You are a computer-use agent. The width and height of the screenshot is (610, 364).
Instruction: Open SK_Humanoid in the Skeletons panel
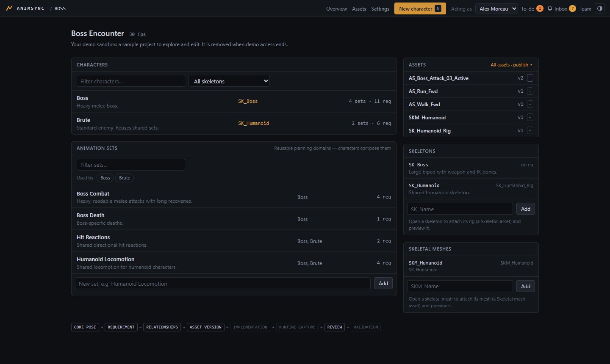[471, 189]
